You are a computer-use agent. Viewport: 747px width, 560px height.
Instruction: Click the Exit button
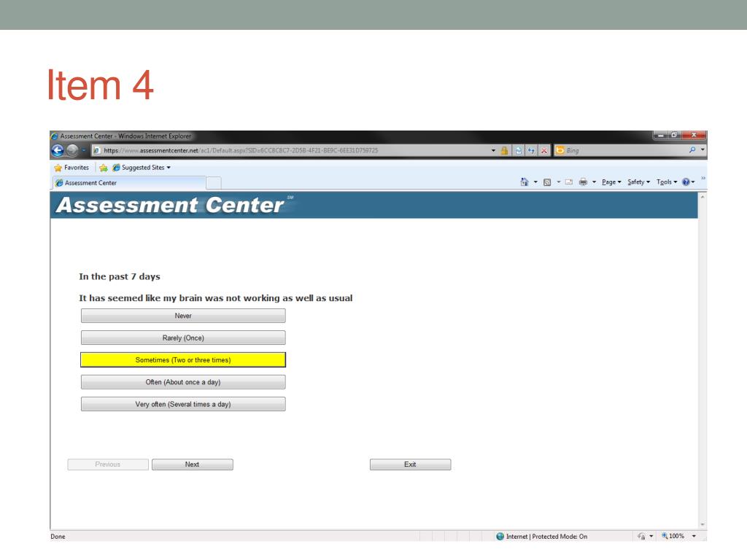tap(410, 464)
